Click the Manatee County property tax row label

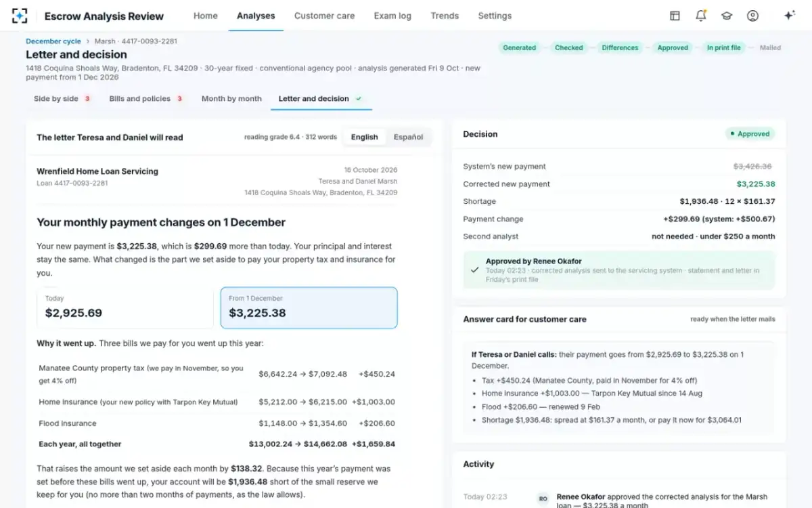click(x=141, y=374)
